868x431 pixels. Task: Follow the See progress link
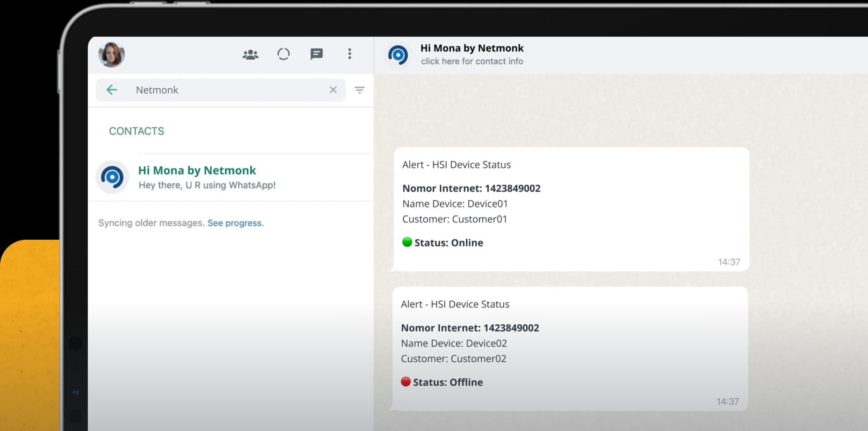(x=235, y=223)
